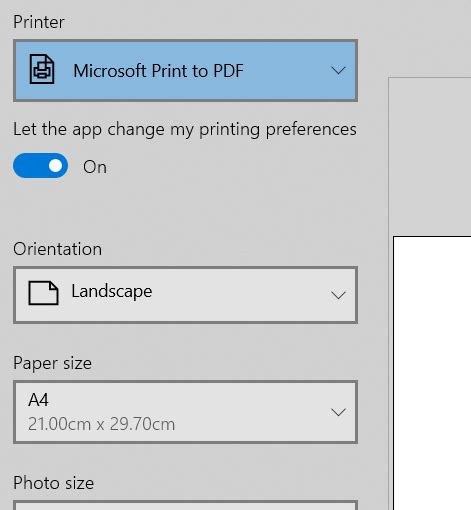471x510 pixels.
Task: Click the Orientation section label
Action: point(58,249)
